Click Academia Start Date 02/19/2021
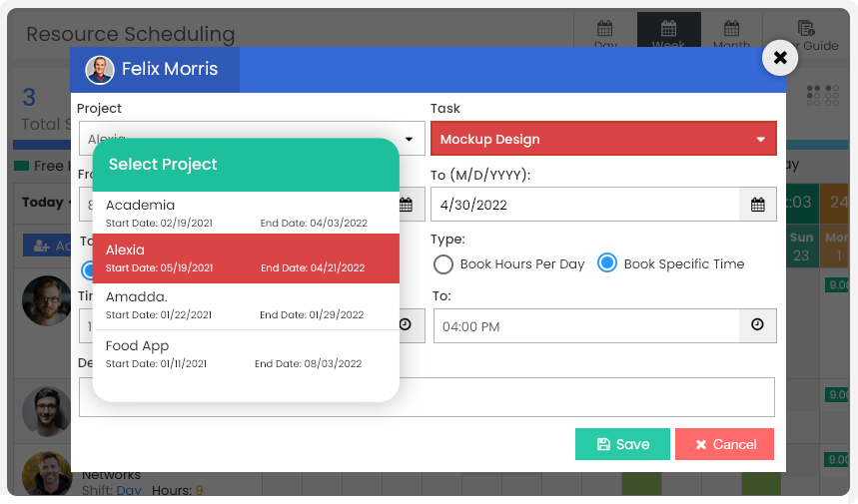 point(159,223)
